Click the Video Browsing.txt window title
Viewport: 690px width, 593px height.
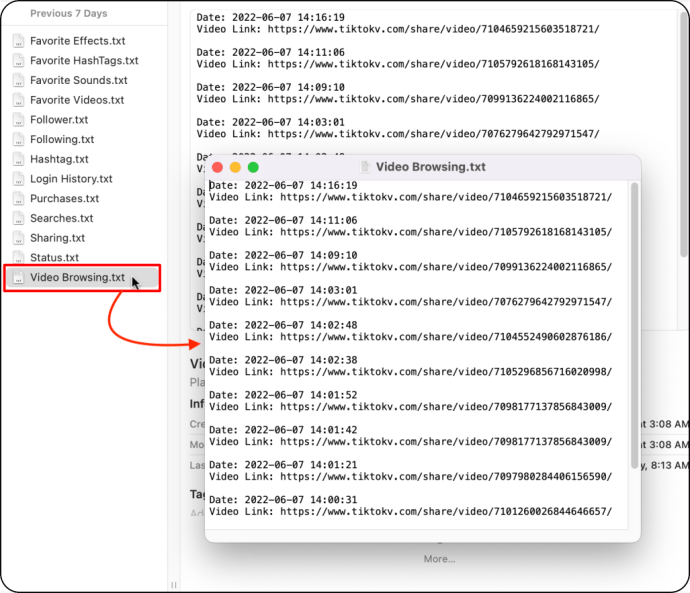coord(431,167)
